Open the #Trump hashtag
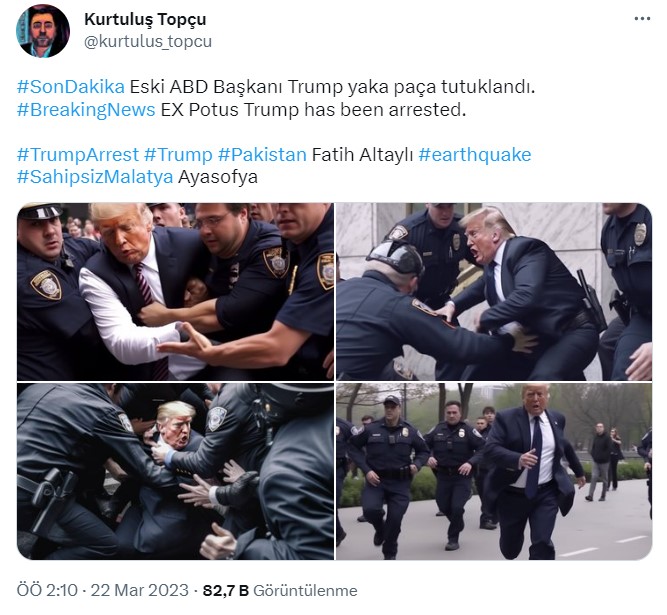Viewport: 667px width, 615px height. (x=178, y=154)
